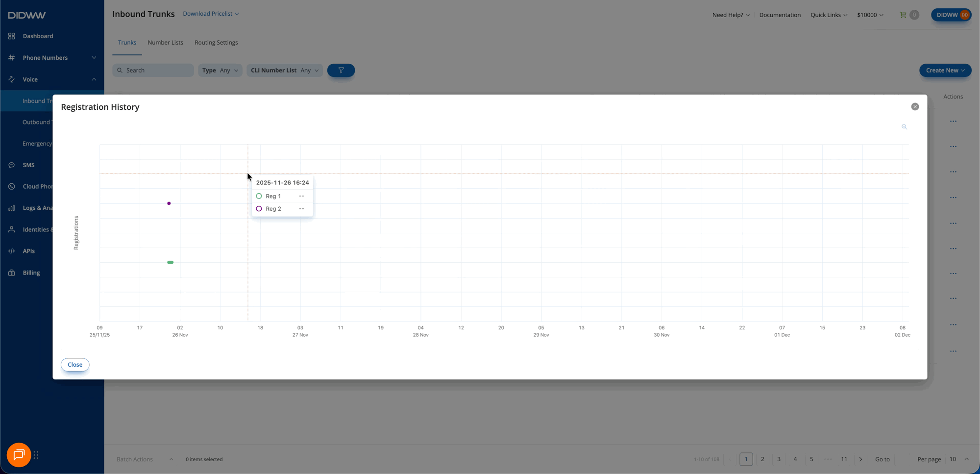Click the DIDWW logo
The height and width of the screenshot is (474, 980).
point(27,15)
